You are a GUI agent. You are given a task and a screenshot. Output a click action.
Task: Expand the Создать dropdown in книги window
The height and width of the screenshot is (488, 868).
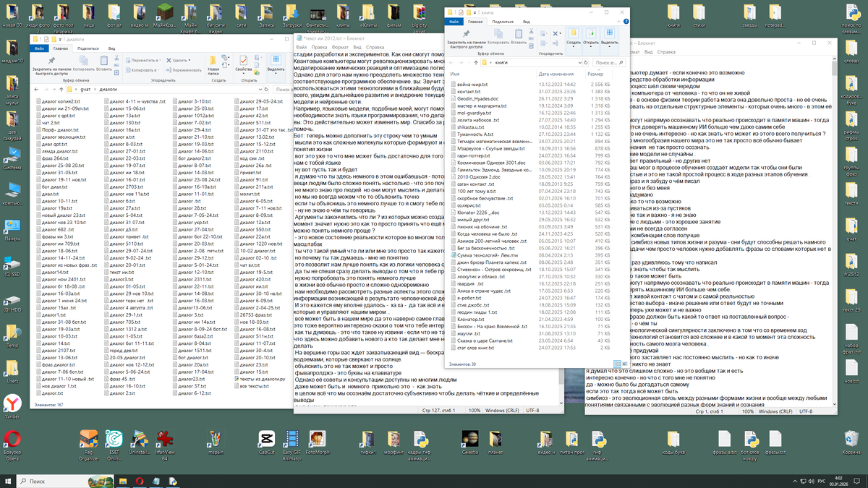(574, 47)
